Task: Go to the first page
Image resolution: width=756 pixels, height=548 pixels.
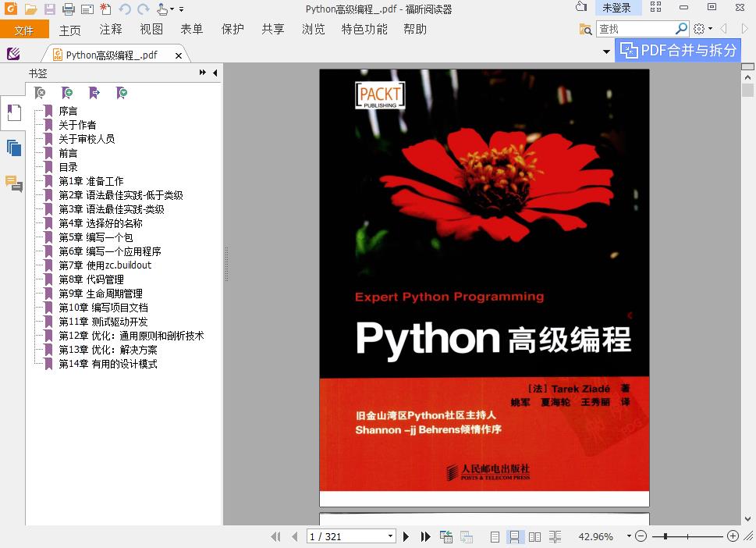Action: coord(275,536)
